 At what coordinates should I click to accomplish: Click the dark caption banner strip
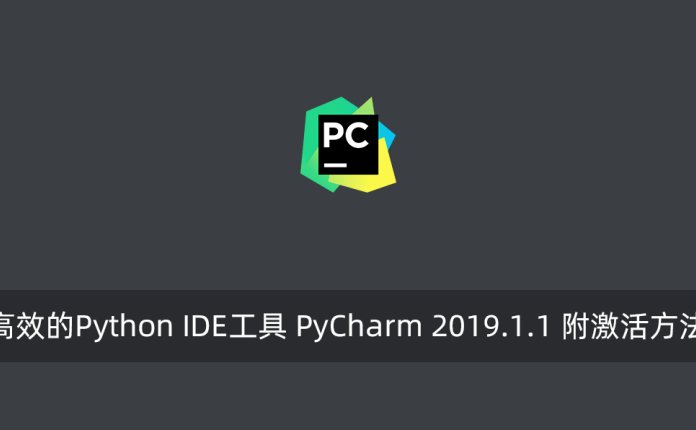[348, 326]
